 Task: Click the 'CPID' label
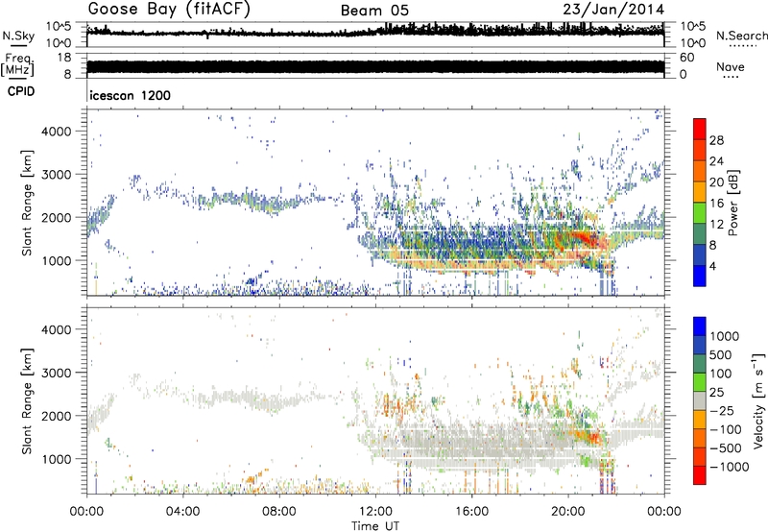(21, 91)
